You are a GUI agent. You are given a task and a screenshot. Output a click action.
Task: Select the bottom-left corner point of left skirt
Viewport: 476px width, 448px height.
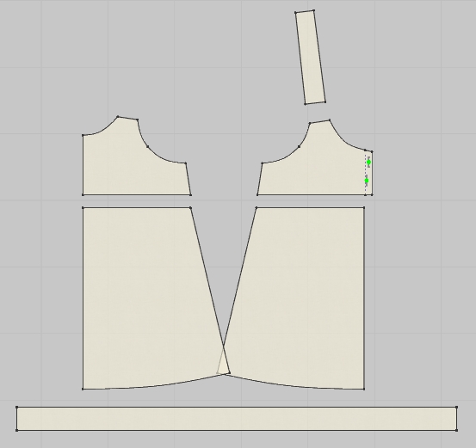[x=83, y=389]
